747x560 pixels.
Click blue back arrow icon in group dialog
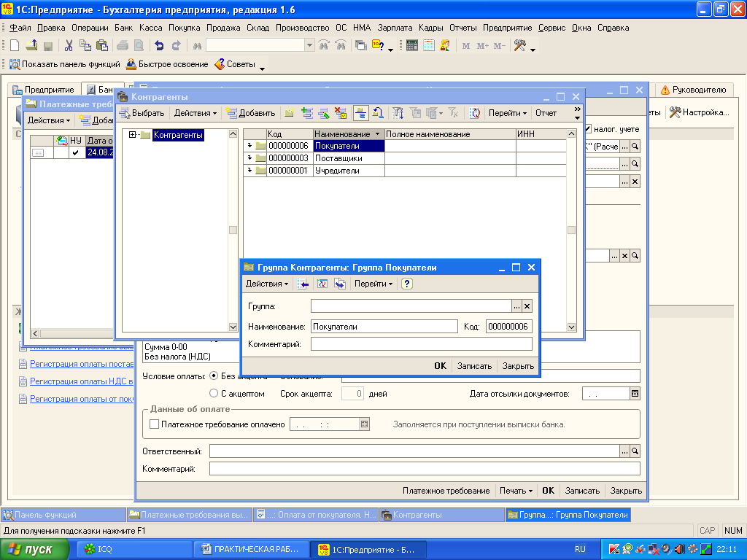303,284
